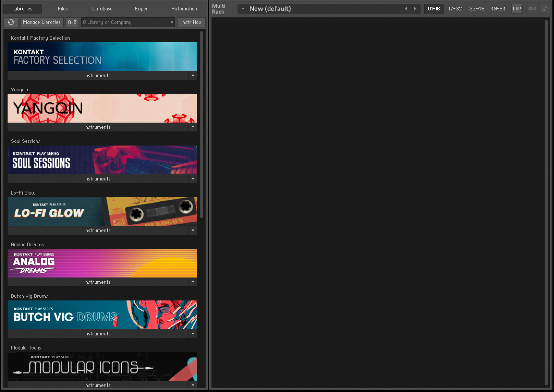
Task: Expand Yangqin Instruments dropdown arrow
Action: click(193, 127)
